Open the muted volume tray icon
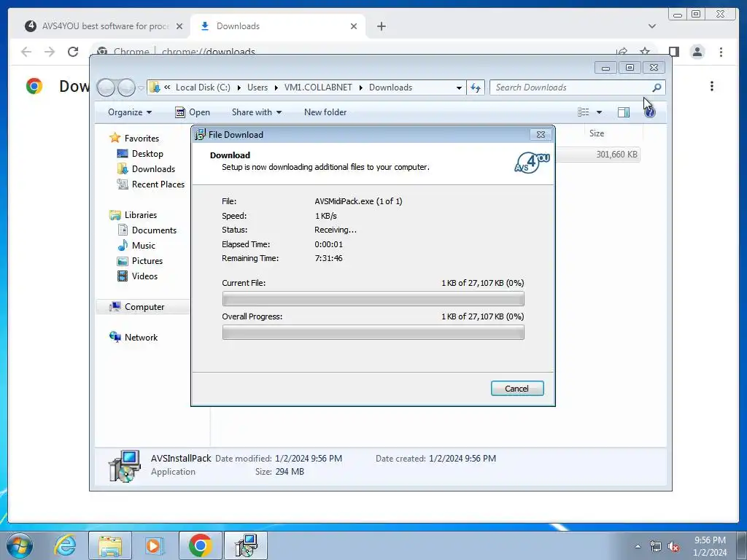 point(673,546)
